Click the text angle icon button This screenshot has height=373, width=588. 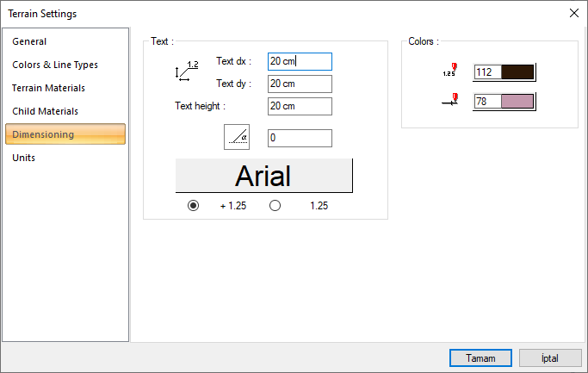237,137
